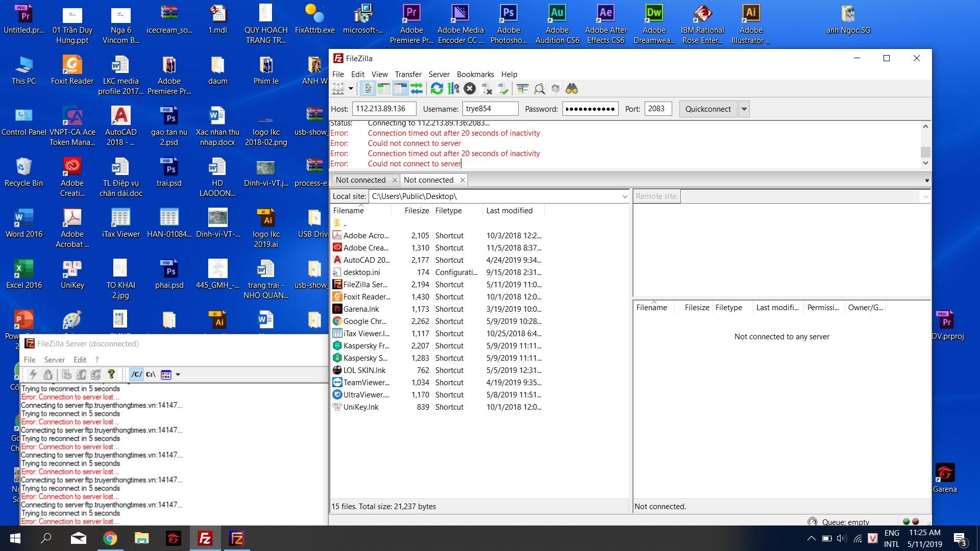Open File Explorer from the taskbar
Image resolution: width=980 pixels, height=551 pixels.
[141, 538]
